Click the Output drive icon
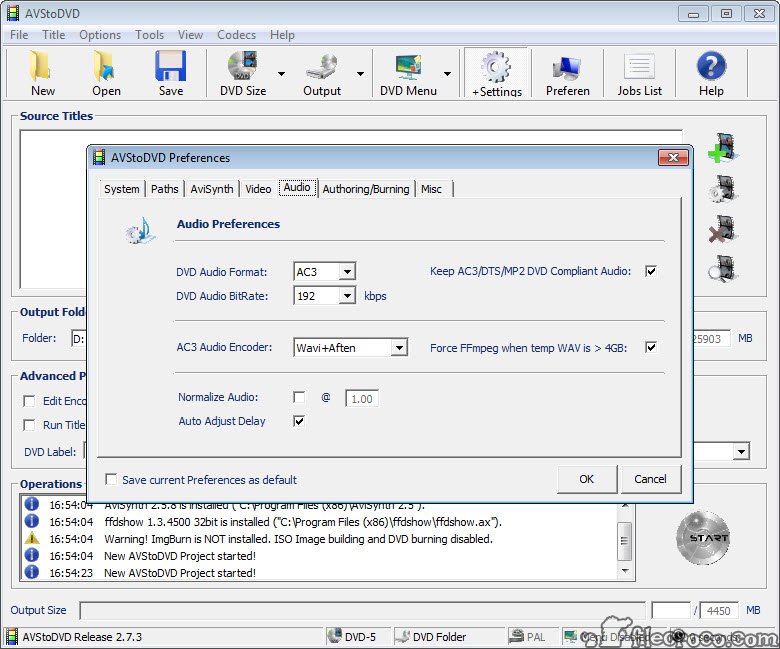This screenshot has height=649, width=780. (322, 67)
